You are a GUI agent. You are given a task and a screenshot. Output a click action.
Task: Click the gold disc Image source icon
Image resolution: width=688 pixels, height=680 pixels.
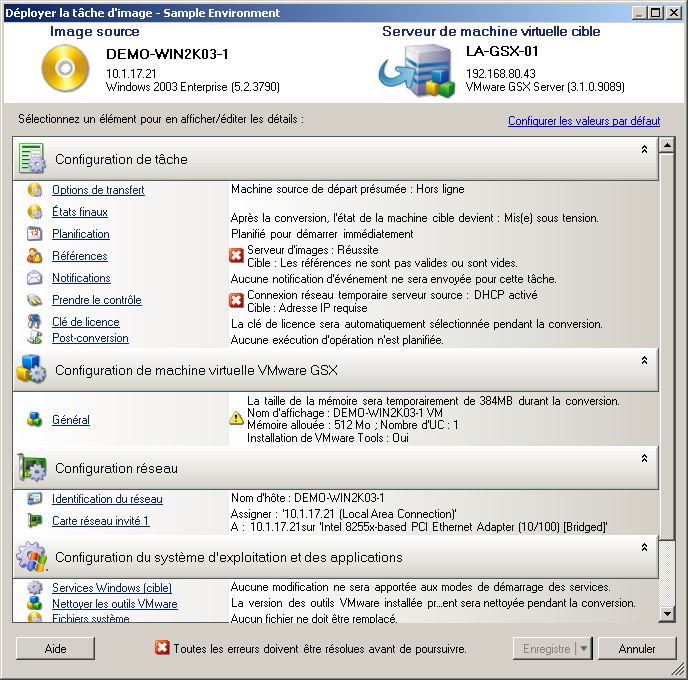[65, 68]
